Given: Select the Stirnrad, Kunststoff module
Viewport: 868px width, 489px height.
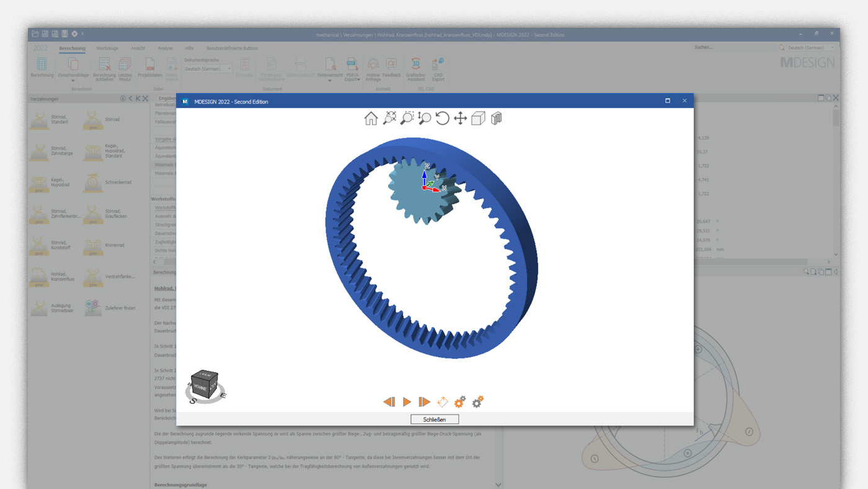Looking at the screenshot, I should point(51,245).
